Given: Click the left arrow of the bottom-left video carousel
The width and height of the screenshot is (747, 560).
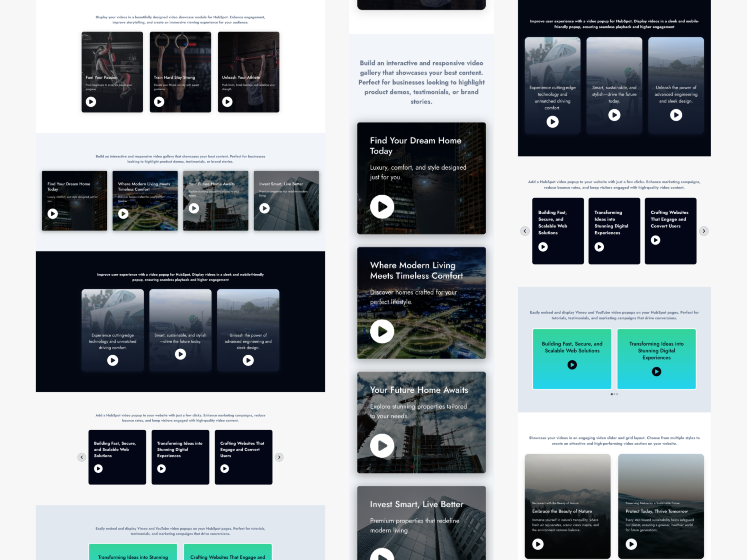Looking at the screenshot, I should [x=81, y=457].
